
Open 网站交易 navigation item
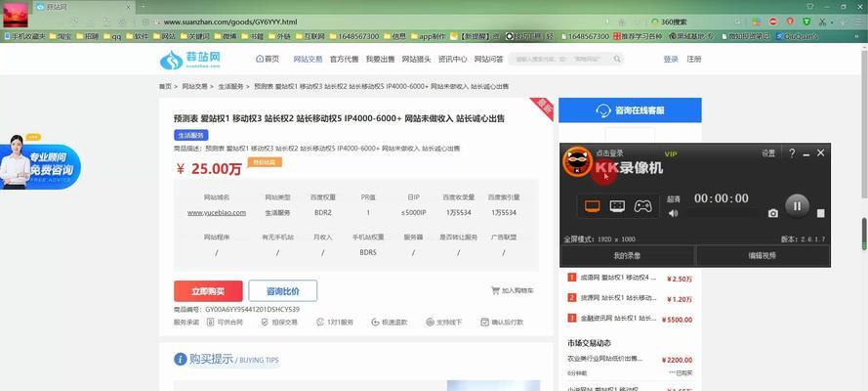308,60
